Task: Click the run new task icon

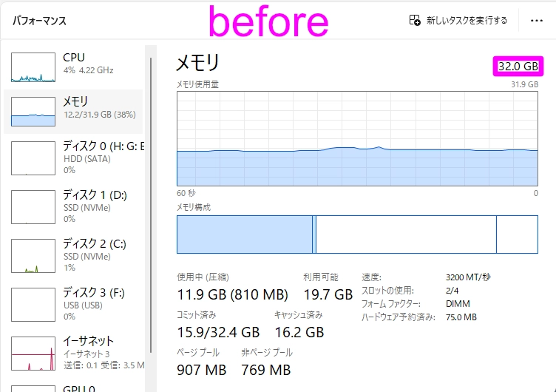Action: point(415,20)
